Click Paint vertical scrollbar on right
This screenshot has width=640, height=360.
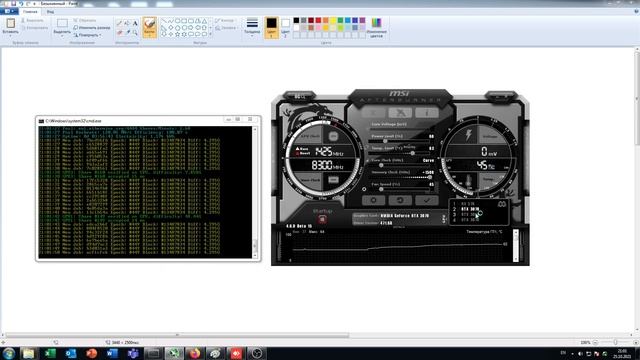[x=637, y=98]
